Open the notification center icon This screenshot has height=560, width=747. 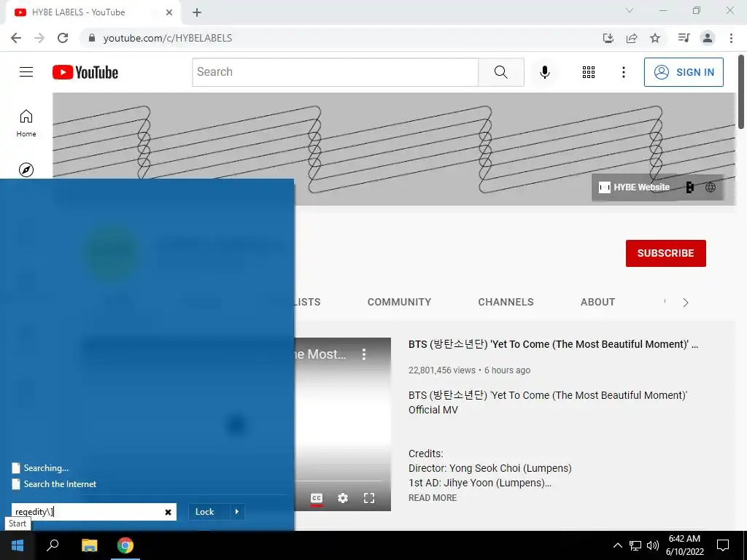click(x=723, y=545)
